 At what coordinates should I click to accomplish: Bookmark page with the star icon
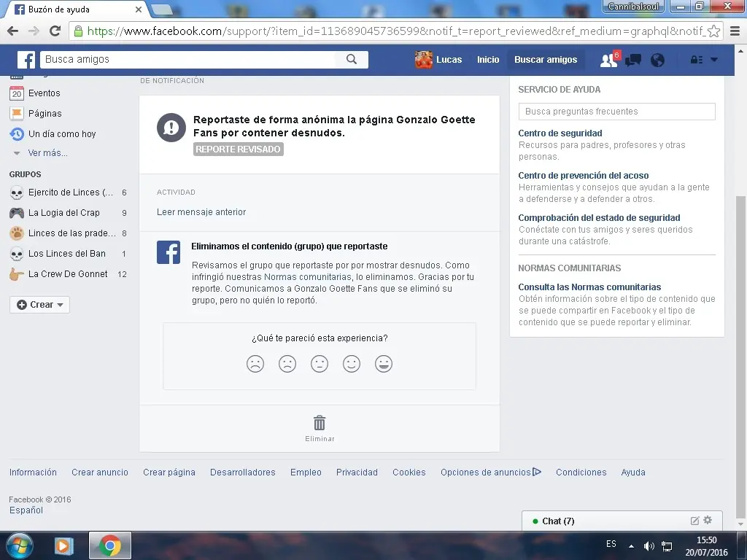713,31
